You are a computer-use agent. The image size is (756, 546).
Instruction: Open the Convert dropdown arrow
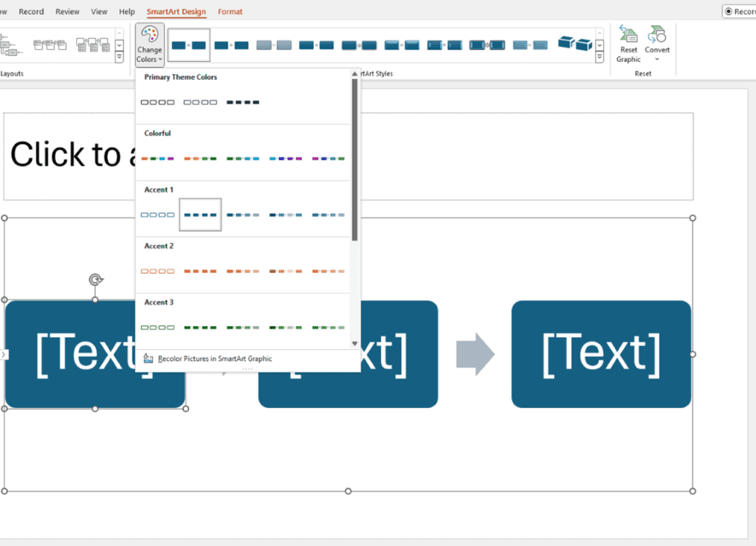pos(657,59)
